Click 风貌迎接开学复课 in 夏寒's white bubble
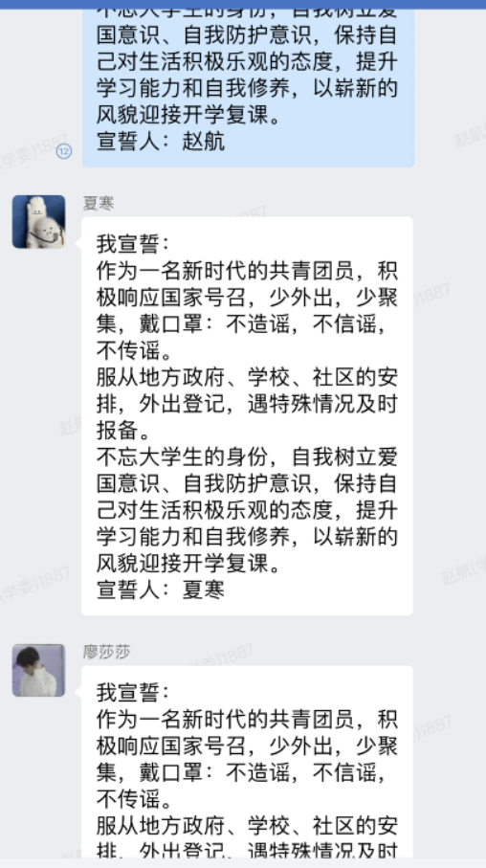The image size is (486, 868). (x=189, y=563)
